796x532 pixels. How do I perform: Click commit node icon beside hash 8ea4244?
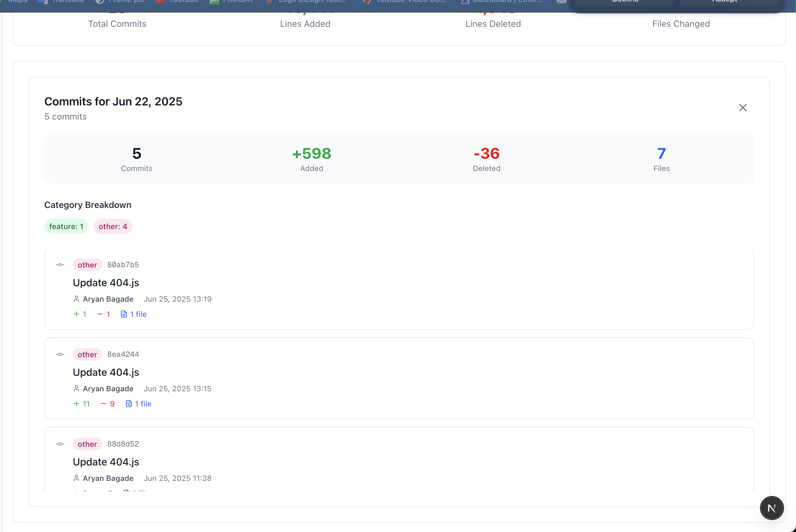[60, 354]
